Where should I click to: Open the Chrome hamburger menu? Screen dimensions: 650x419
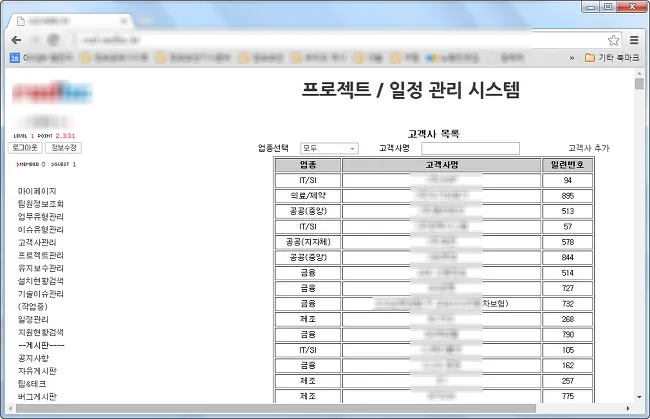click(633, 39)
